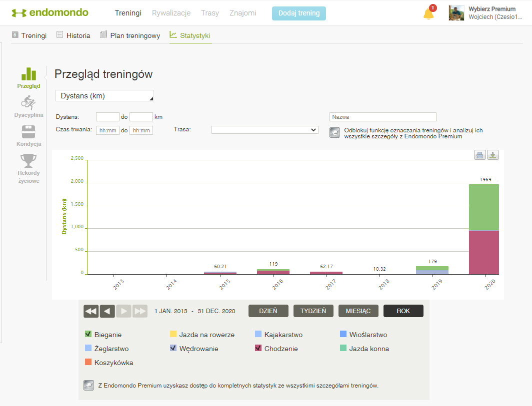The image size is (532, 406).
Task: Expand the Dystans (km) metric dropdown
Action: coord(104,96)
